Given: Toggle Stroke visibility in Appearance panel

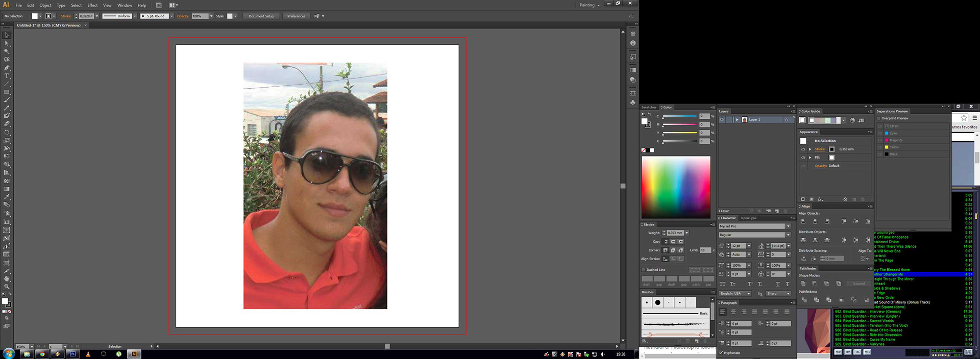Looking at the screenshot, I should (x=803, y=149).
